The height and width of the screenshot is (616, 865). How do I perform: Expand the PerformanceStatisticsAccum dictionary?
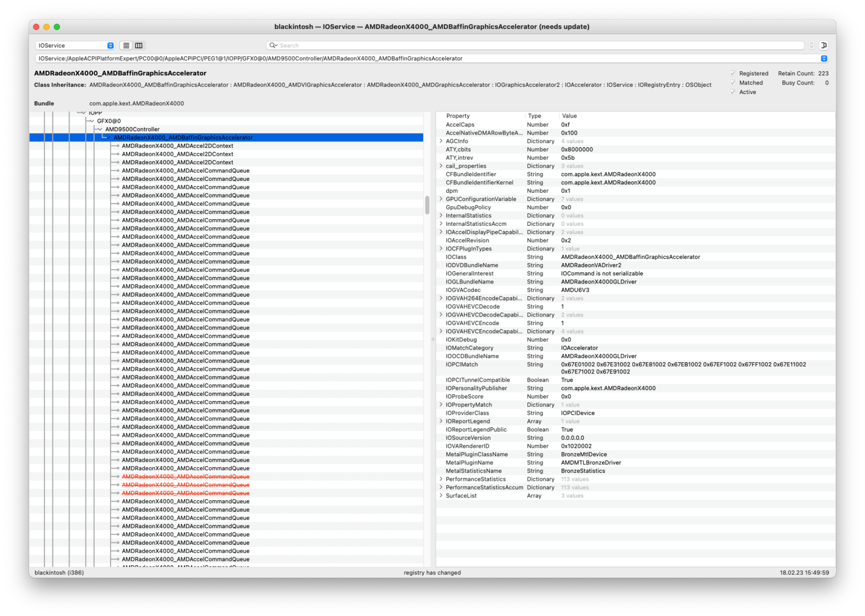click(441, 488)
